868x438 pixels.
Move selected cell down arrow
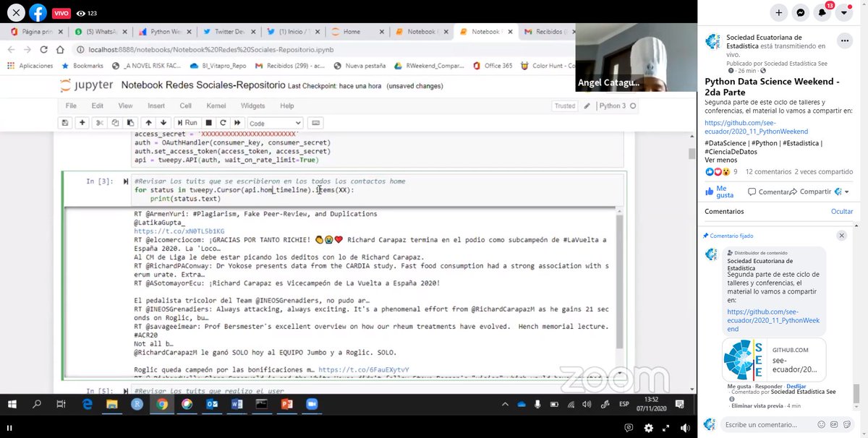[x=163, y=123]
